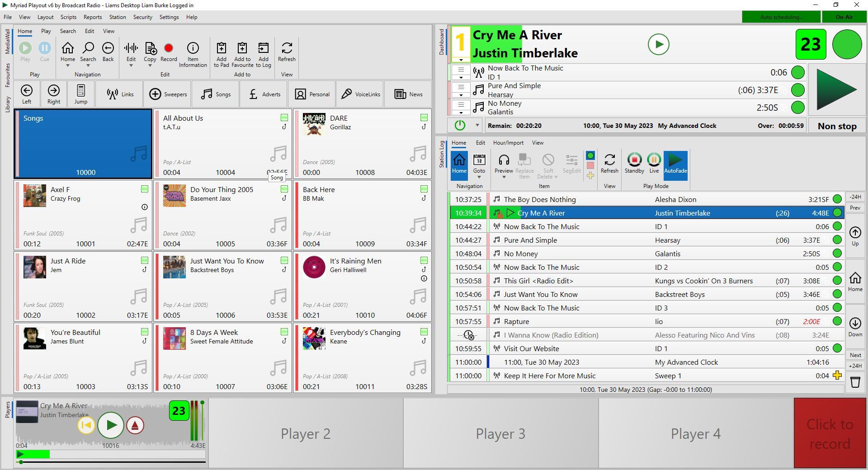Viewport: 868px width, 470px height.
Task: Open Item Information for the selected item
Action: pos(193,53)
